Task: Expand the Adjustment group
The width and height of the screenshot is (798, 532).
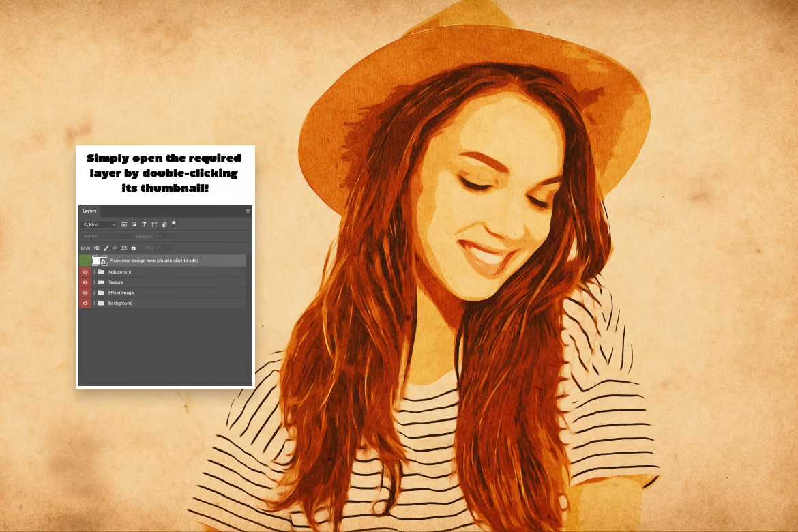Action: (95, 272)
